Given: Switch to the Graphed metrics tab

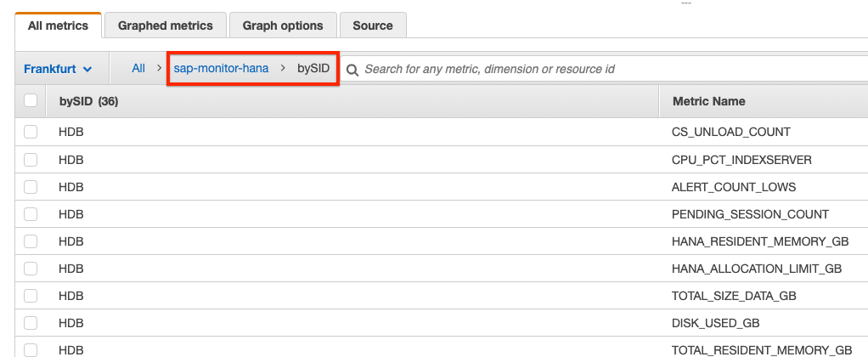Looking at the screenshot, I should point(165,25).
